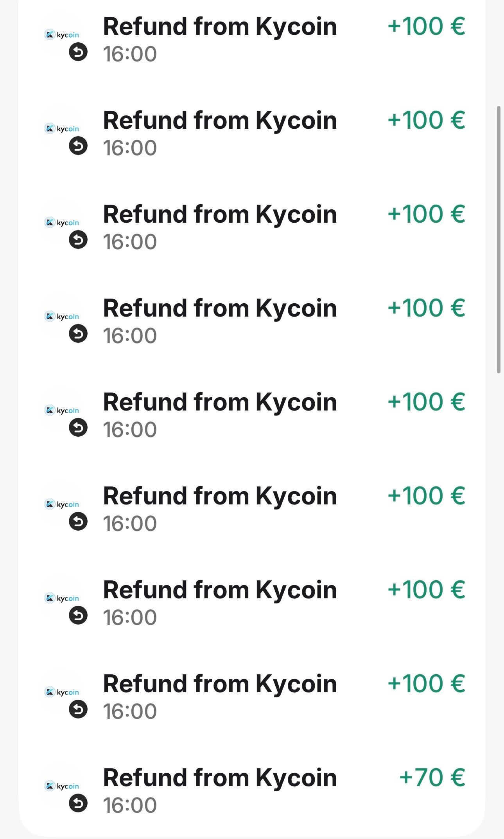Viewport: 504px width, 839px height.
Task: Open the second Refund from Kycoin title
Action: (x=220, y=121)
